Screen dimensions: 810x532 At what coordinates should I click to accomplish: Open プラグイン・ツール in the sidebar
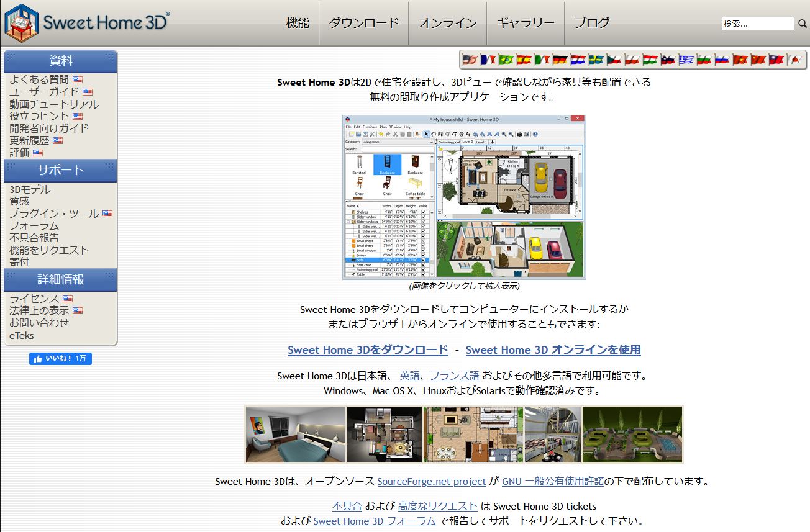(x=54, y=214)
